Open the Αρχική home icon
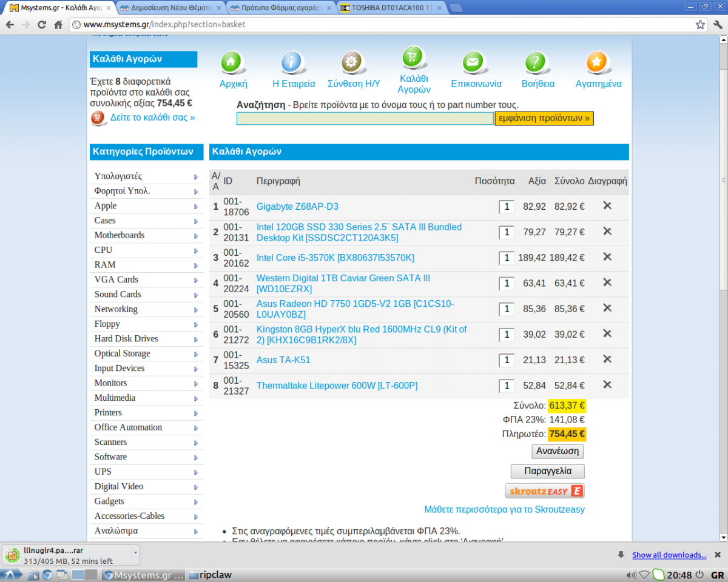728x582 pixels. 233,62
